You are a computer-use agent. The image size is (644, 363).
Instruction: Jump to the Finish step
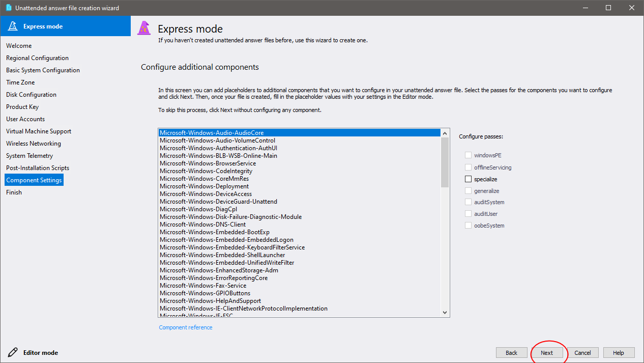(x=14, y=192)
